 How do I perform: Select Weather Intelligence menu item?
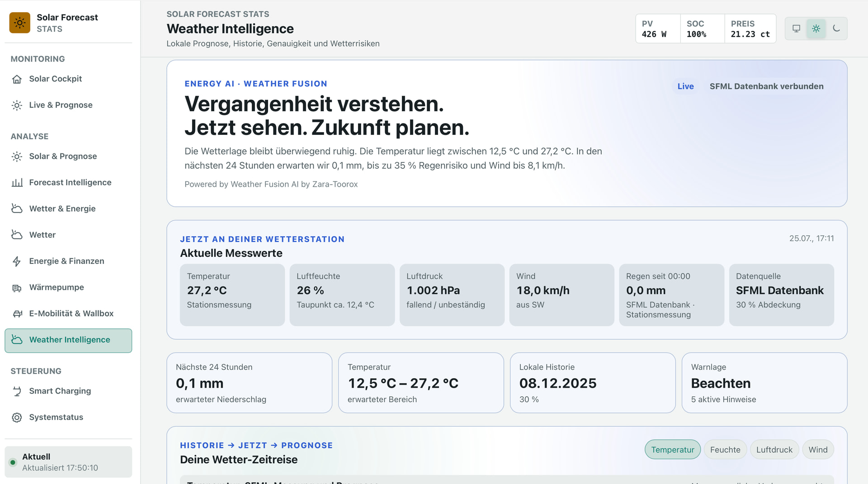point(68,341)
